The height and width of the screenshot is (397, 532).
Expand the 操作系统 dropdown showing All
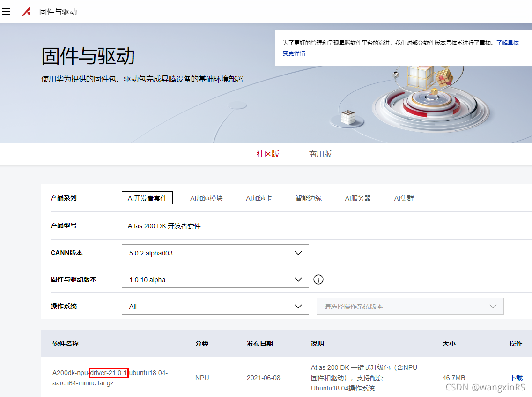point(215,307)
